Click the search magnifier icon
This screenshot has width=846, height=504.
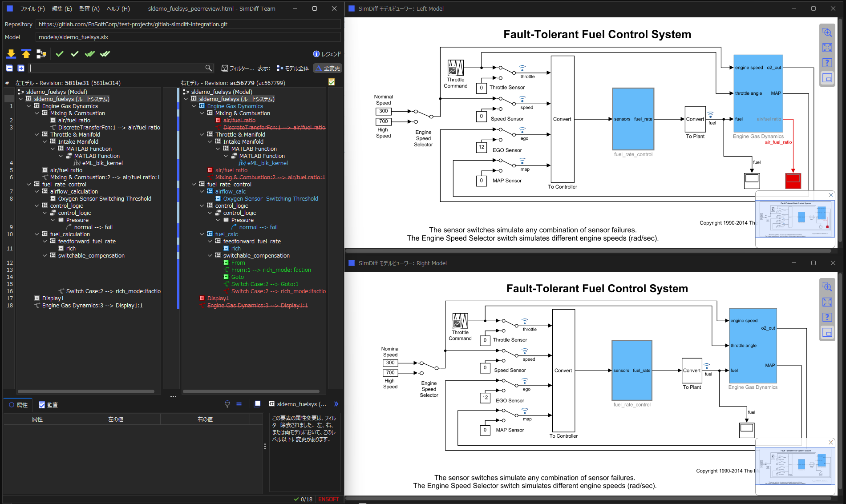click(x=208, y=68)
